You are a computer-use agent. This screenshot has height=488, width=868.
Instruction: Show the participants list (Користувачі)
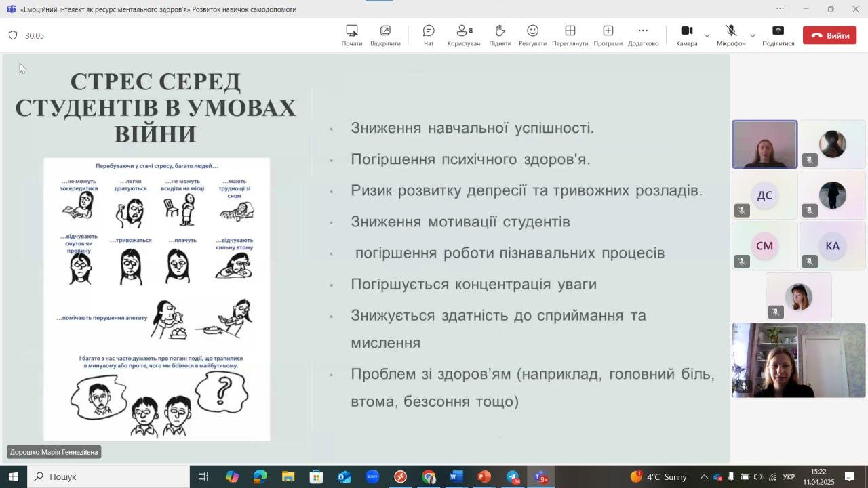[464, 35]
